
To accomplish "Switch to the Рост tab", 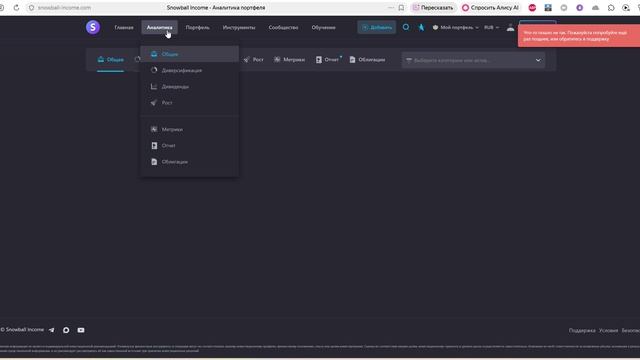I will 253,60.
